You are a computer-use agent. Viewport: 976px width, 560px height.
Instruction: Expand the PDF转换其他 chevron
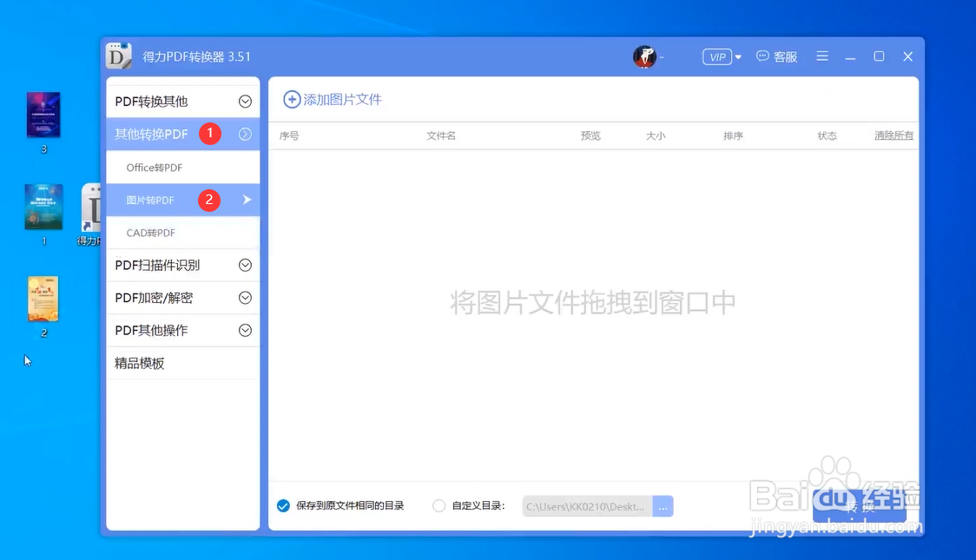[245, 102]
